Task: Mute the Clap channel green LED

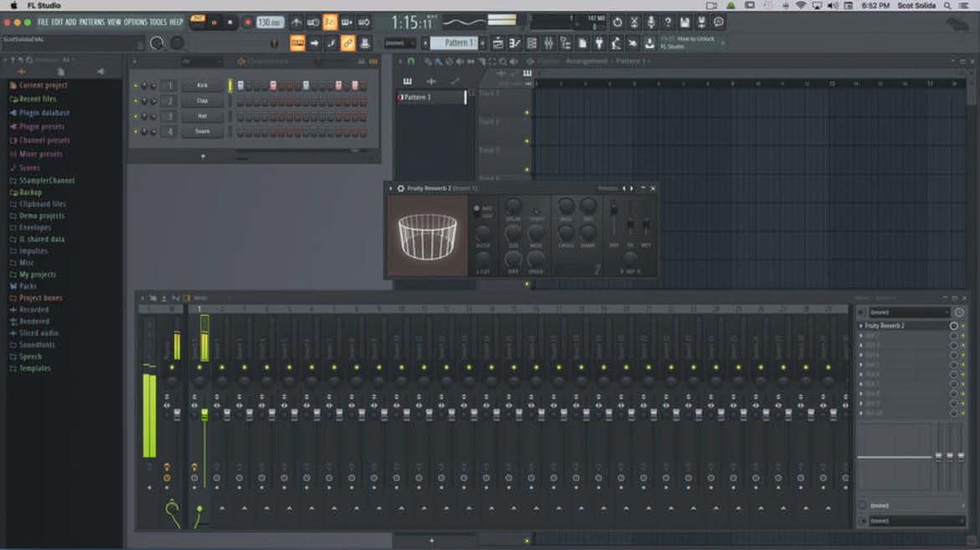Action: click(x=136, y=100)
